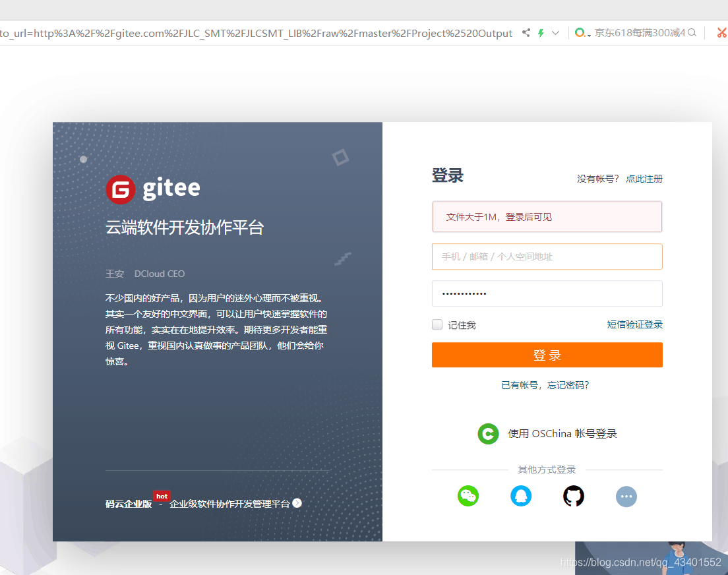Click the search magnifier icon in browser bar

point(692,32)
